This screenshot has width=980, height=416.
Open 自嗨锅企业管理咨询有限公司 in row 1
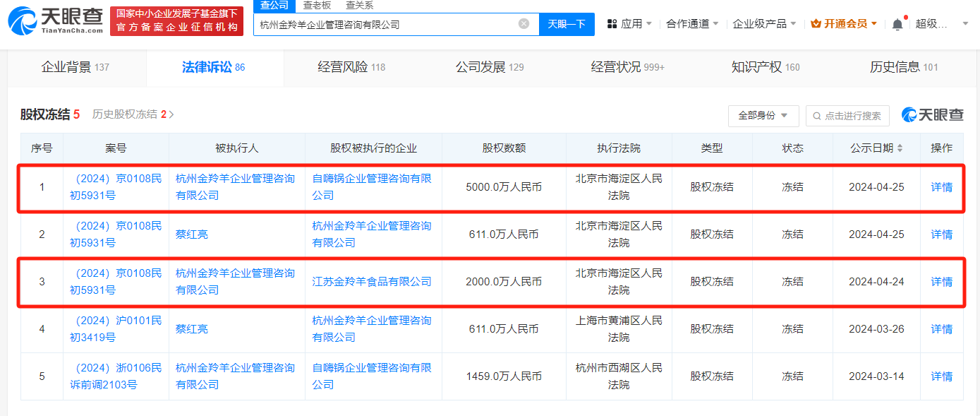[372, 187]
